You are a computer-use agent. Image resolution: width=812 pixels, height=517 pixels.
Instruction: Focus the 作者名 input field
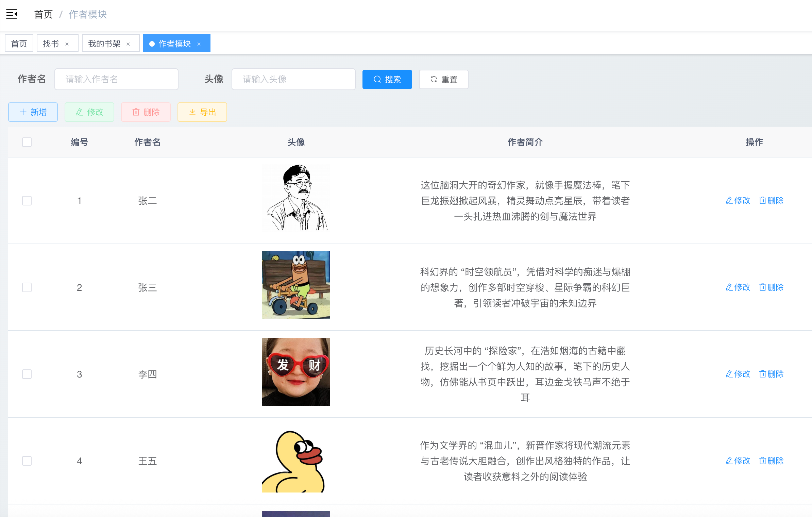116,79
